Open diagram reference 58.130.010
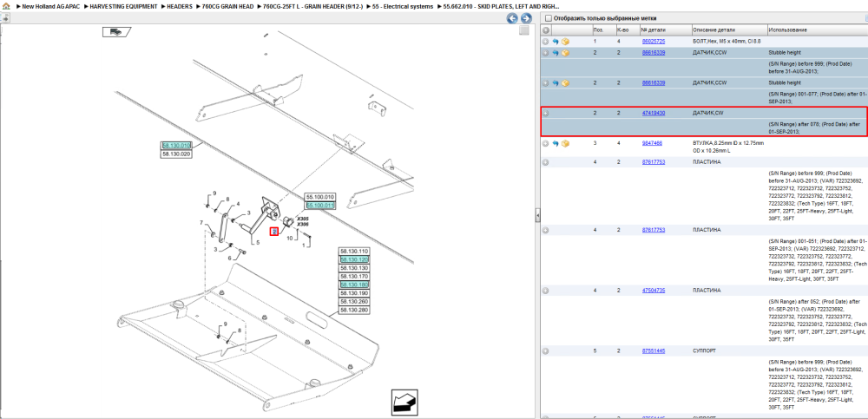Screen dimensions: 868x419 176,146
